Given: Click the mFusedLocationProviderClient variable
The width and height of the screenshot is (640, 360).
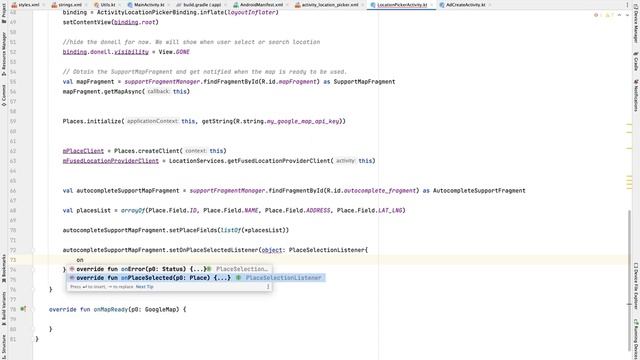Looking at the screenshot, I should tap(111, 161).
